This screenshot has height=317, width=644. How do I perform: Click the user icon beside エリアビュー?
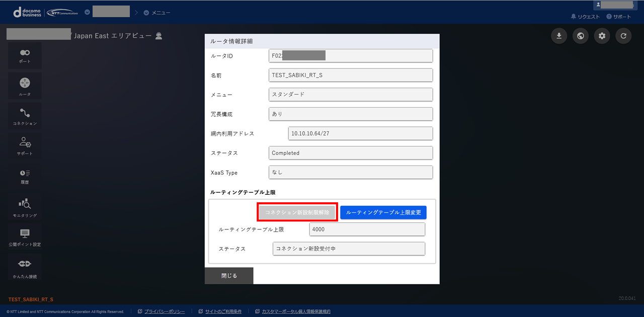point(159,36)
